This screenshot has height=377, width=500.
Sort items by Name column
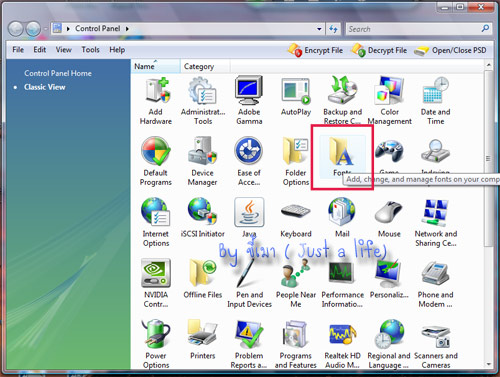coord(155,66)
